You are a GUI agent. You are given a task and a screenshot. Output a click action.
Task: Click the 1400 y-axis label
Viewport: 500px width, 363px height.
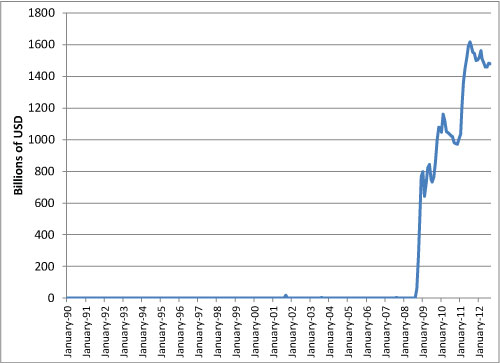click(41, 76)
